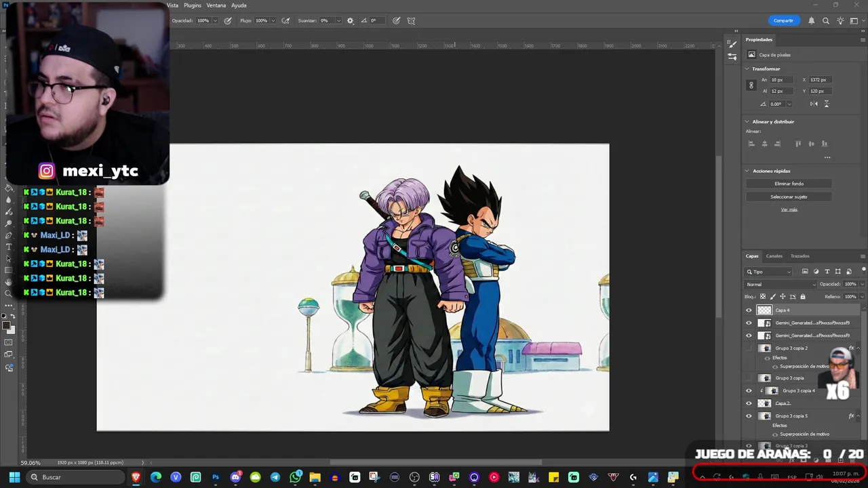Screen dimensions: 868x488
Task: Collapse the Transformar section
Action: coord(747,69)
